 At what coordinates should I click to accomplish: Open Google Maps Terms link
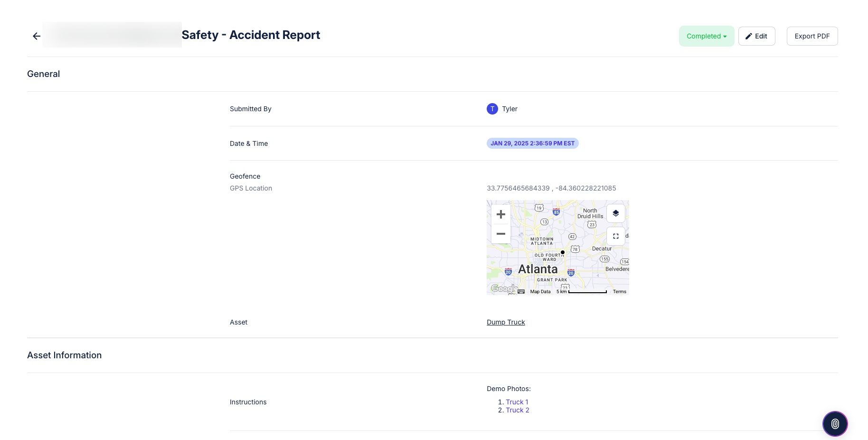click(x=619, y=291)
